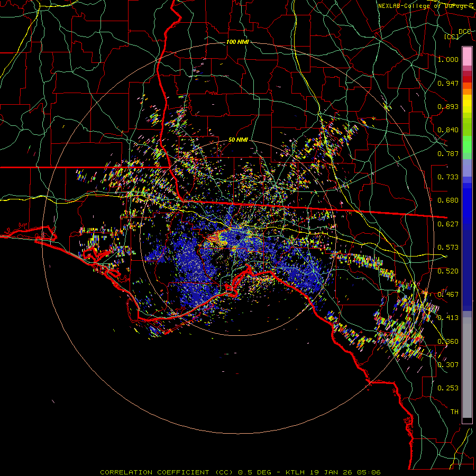Pick the pink segment of the color bar
Screen dimensions: 476x476
(467, 57)
